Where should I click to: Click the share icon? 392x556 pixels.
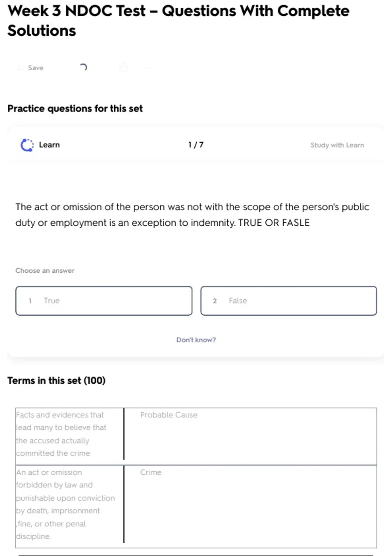tap(123, 68)
